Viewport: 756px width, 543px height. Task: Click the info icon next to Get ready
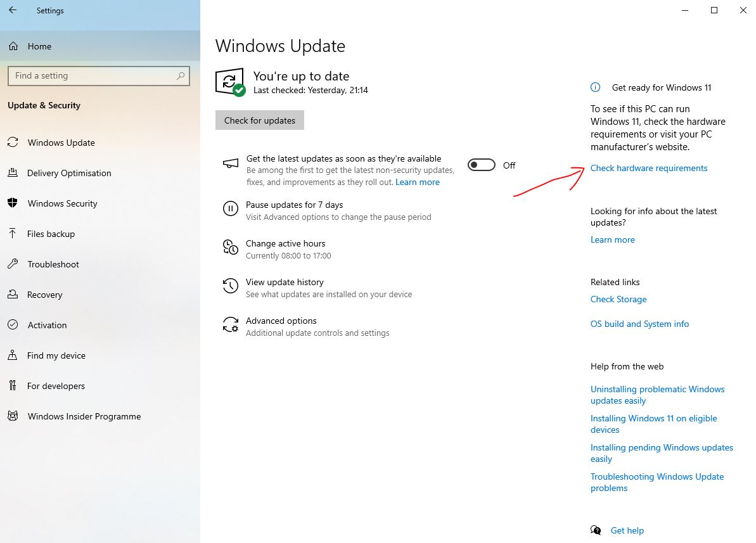596,87
